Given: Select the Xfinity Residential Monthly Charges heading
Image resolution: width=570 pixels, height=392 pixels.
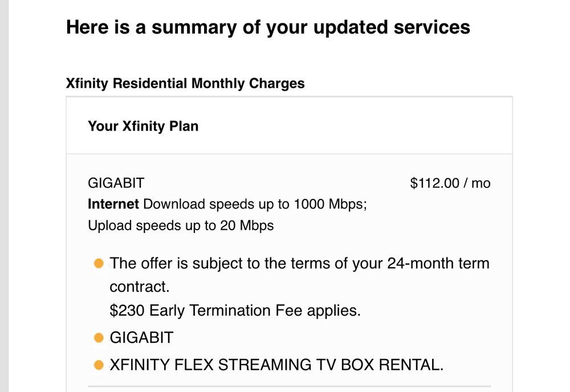Looking at the screenshot, I should click(x=185, y=84).
